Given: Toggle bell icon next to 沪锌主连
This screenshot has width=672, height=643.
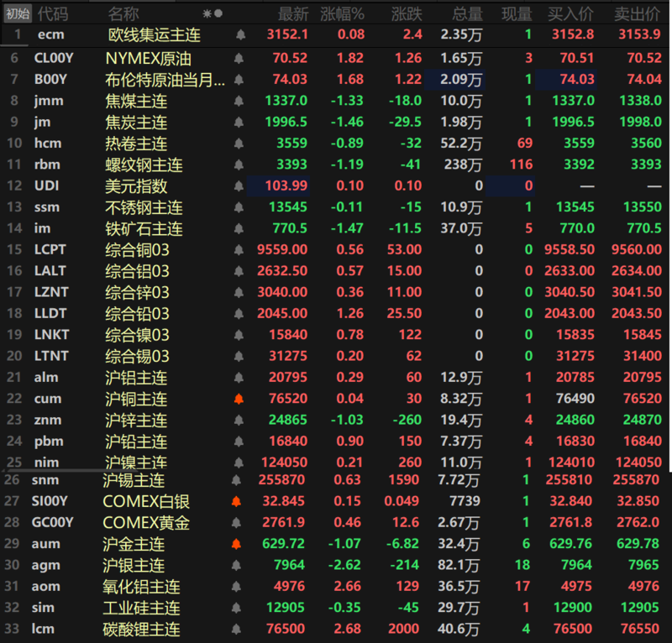Looking at the screenshot, I should coord(239,421).
